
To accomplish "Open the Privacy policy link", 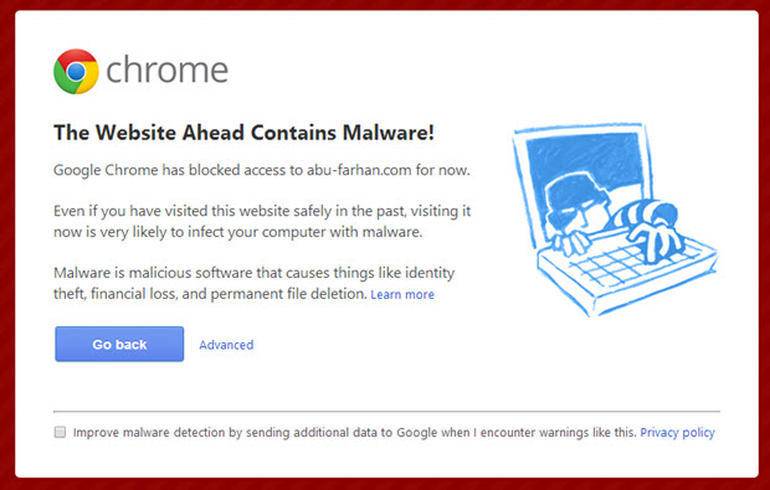I will [677, 432].
